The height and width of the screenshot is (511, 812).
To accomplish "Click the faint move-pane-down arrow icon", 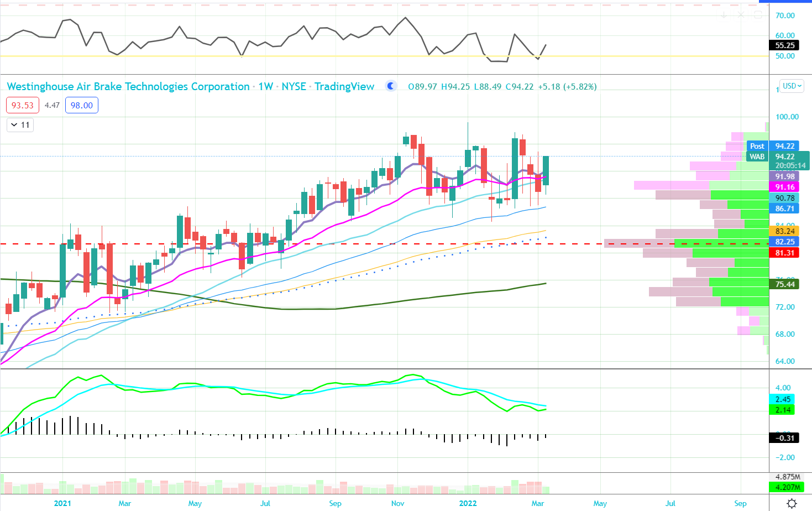I will coord(724,14).
